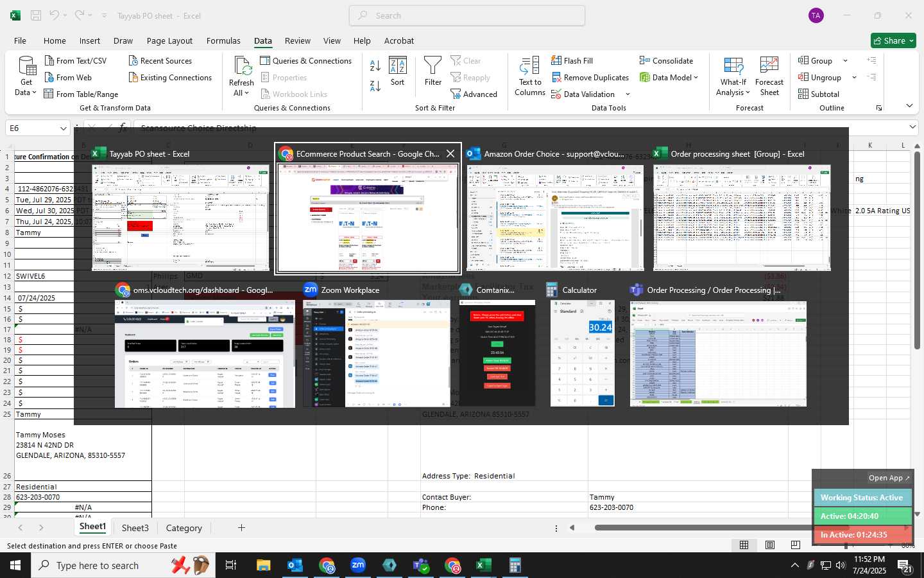Open Outline group dialog launcher
Viewport: 924px width, 578px height.
(x=879, y=108)
